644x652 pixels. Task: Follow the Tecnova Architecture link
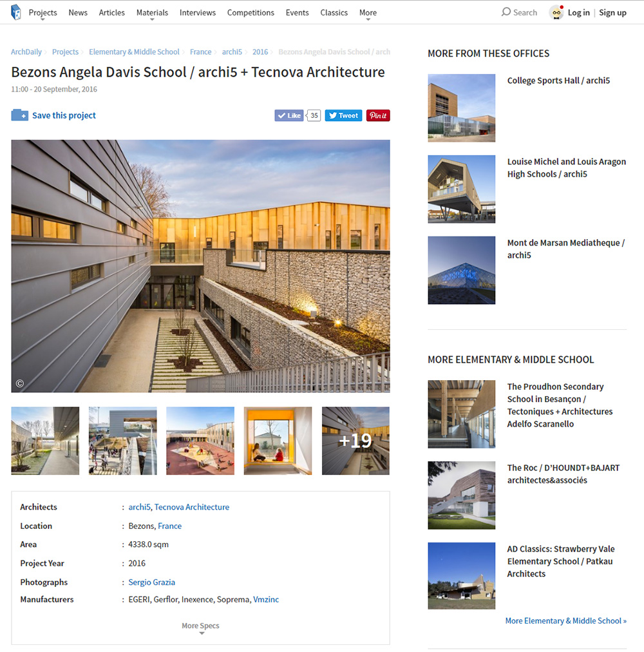(x=192, y=507)
